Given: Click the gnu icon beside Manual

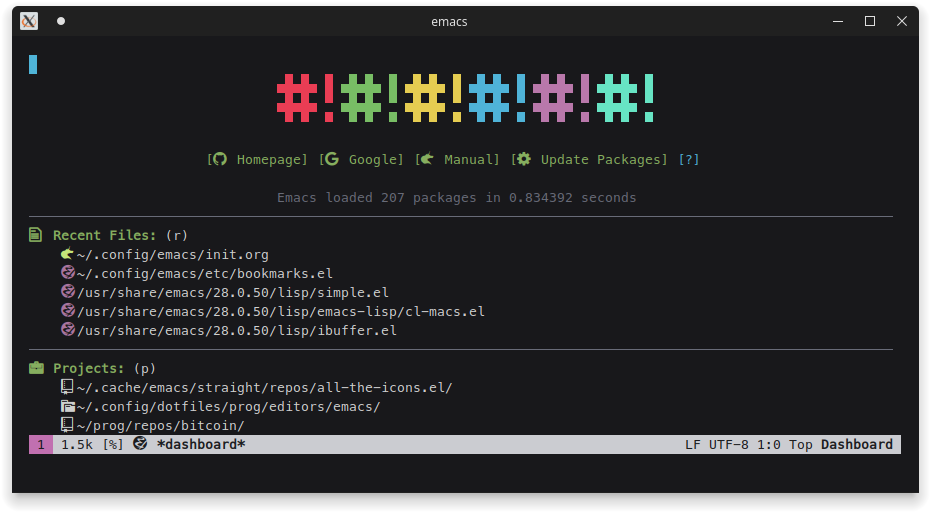Looking at the screenshot, I should 426,159.
